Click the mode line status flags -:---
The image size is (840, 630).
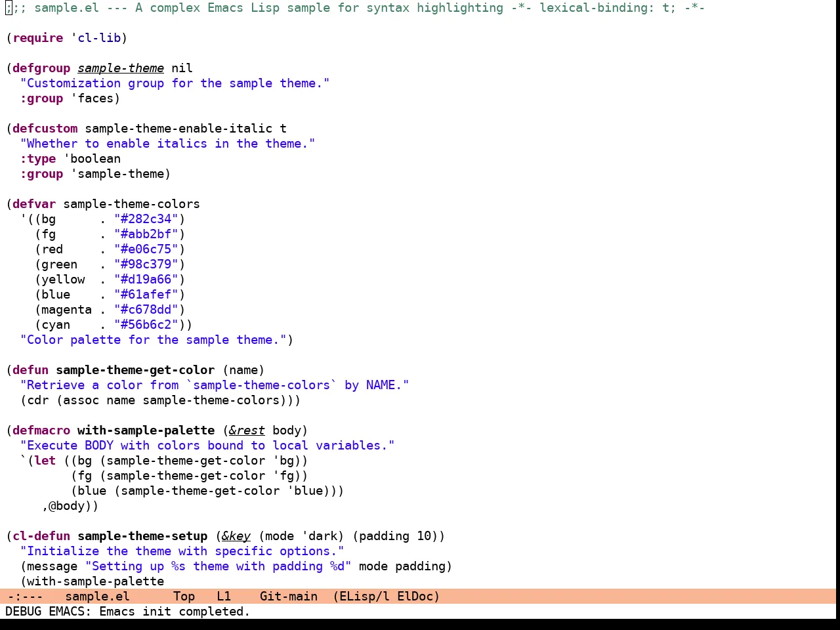point(25,597)
